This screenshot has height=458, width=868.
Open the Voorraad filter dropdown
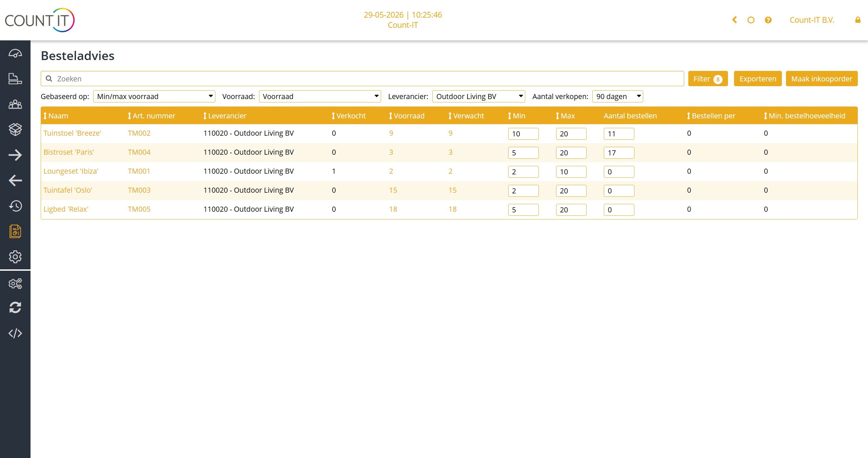pyautogui.click(x=320, y=96)
